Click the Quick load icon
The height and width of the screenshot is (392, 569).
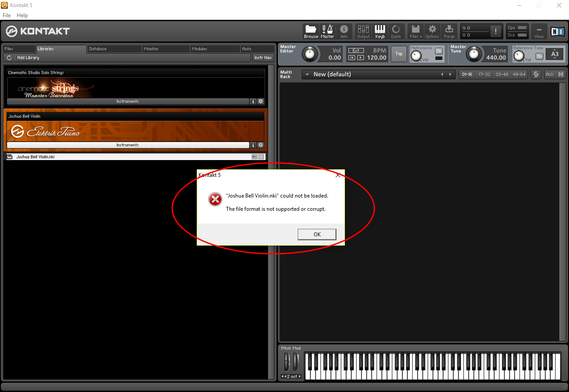point(396,31)
